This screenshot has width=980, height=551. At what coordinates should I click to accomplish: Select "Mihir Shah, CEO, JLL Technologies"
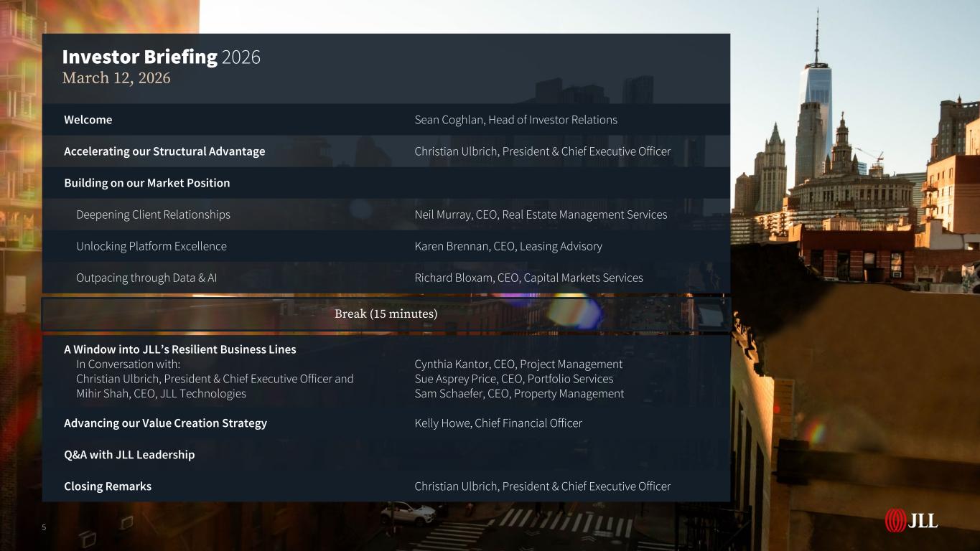[161, 394]
